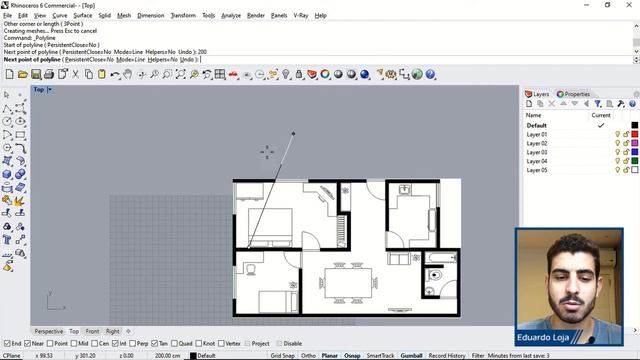640x360 pixels.
Task: Toggle Gumball in status bar
Action: [x=411, y=356]
